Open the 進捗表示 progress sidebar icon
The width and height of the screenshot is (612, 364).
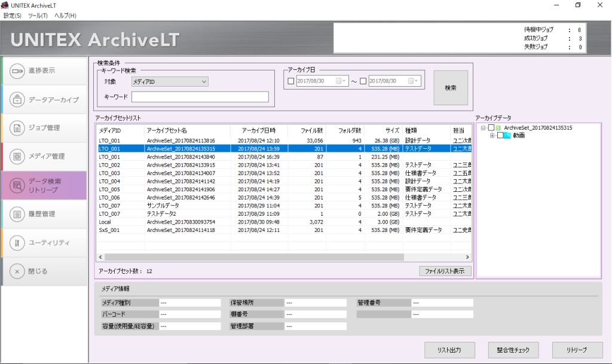(x=17, y=71)
